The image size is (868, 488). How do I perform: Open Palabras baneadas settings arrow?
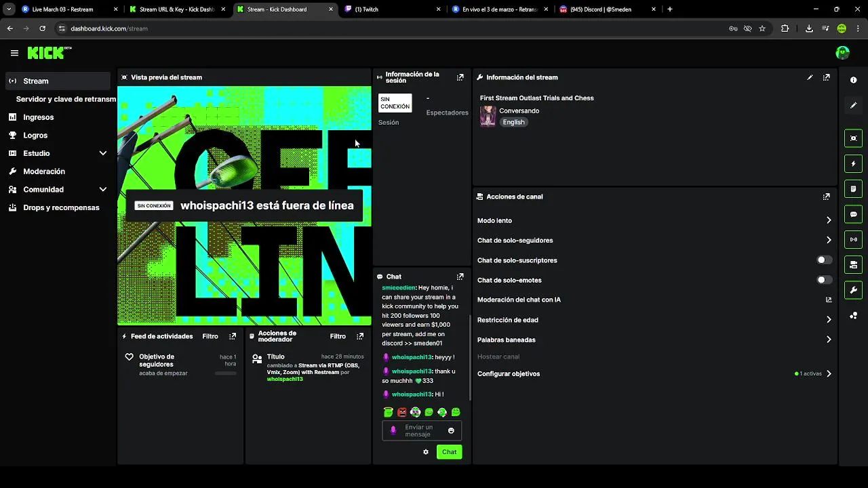(x=828, y=340)
